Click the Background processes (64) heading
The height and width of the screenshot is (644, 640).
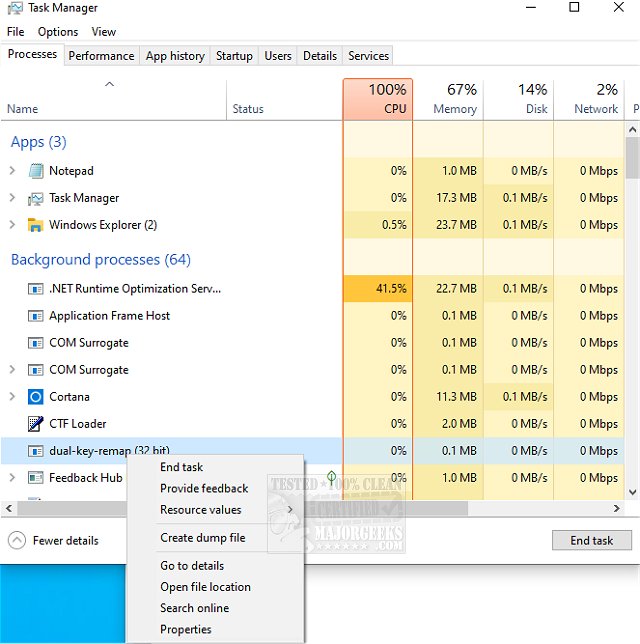pos(101,260)
